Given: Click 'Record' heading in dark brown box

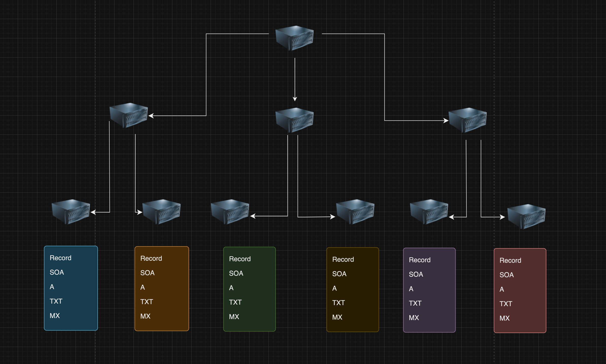Looking at the screenshot, I should [x=343, y=259].
